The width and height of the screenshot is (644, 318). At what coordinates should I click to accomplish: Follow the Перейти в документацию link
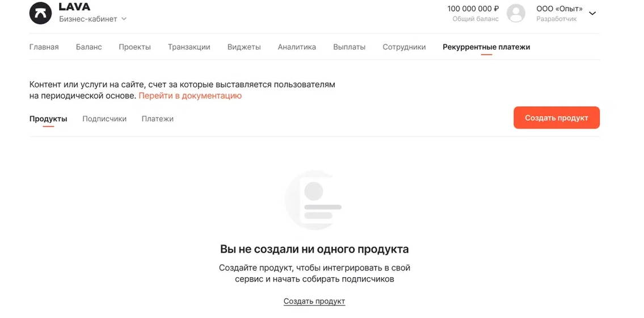[190, 96]
